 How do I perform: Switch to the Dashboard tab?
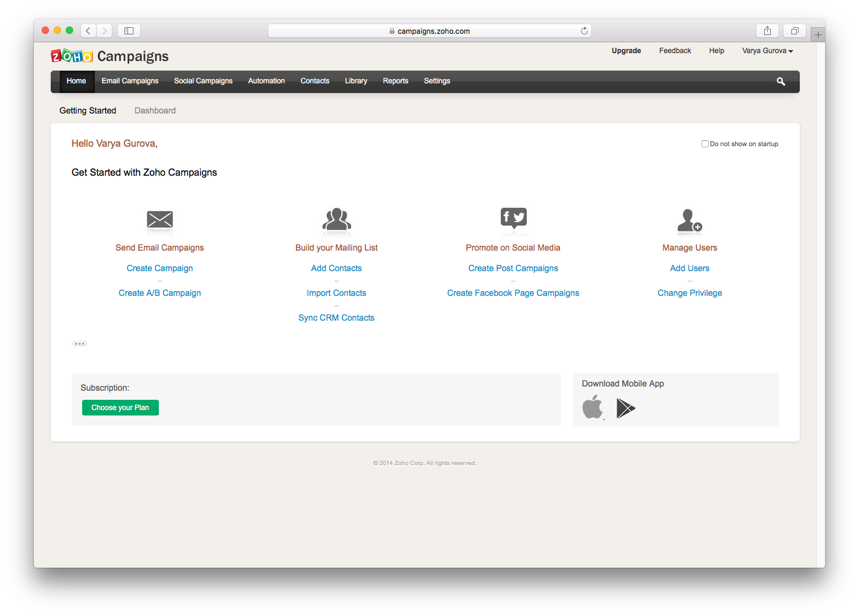[155, 111]
